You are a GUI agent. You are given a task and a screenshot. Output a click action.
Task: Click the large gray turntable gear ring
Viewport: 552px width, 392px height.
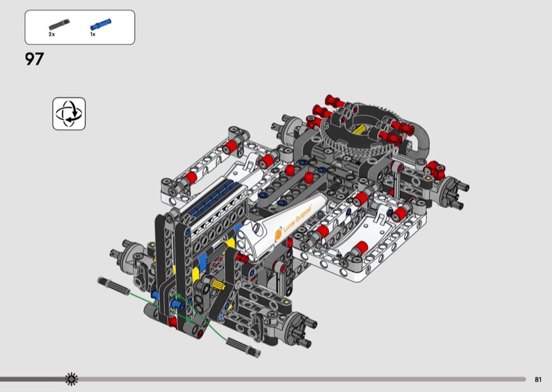point(357,130)
